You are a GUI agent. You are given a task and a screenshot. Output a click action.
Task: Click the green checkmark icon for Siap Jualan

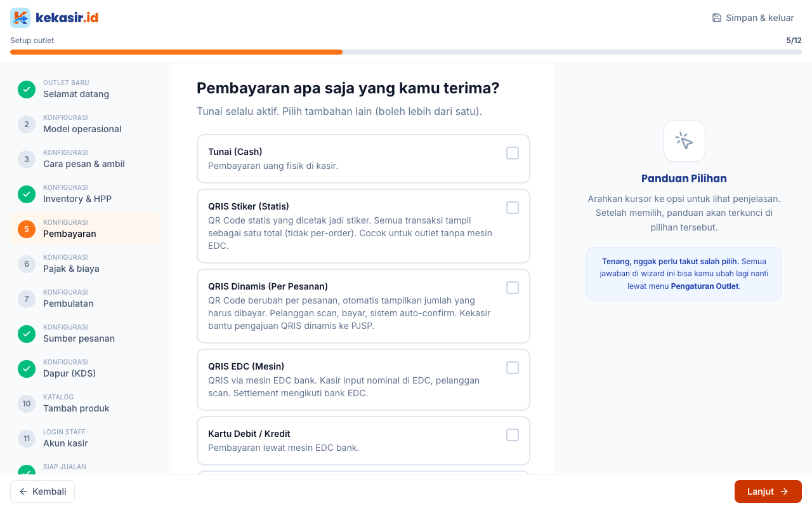[27, 470]
